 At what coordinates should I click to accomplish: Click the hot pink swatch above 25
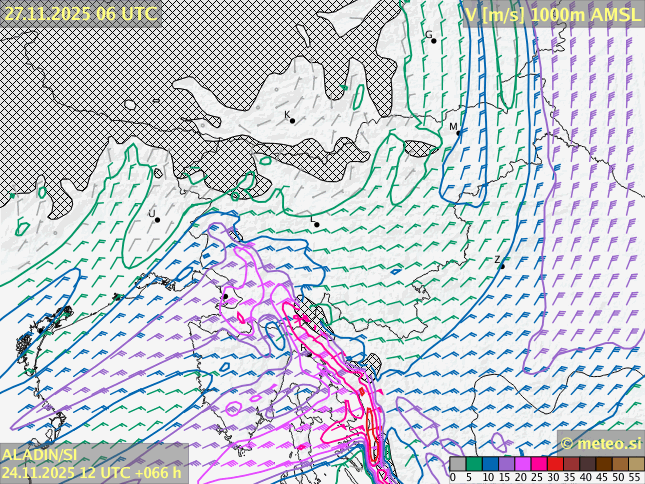(538, 464)
